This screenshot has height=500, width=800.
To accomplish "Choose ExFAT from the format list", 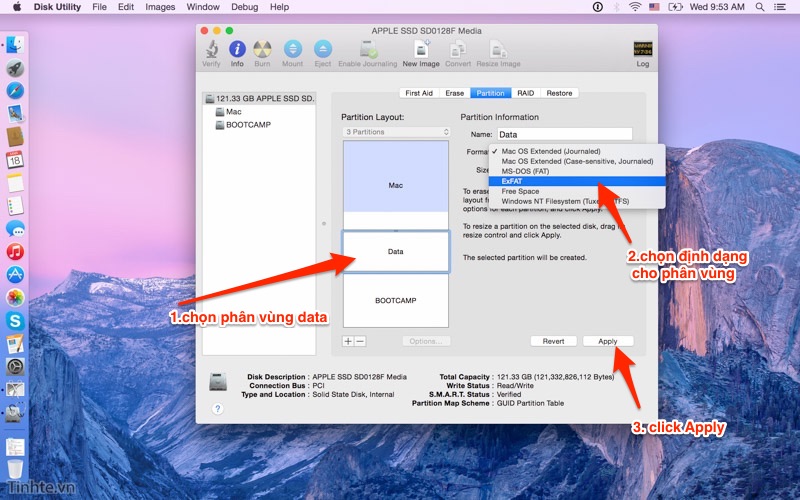I will (x=577, y=181).
